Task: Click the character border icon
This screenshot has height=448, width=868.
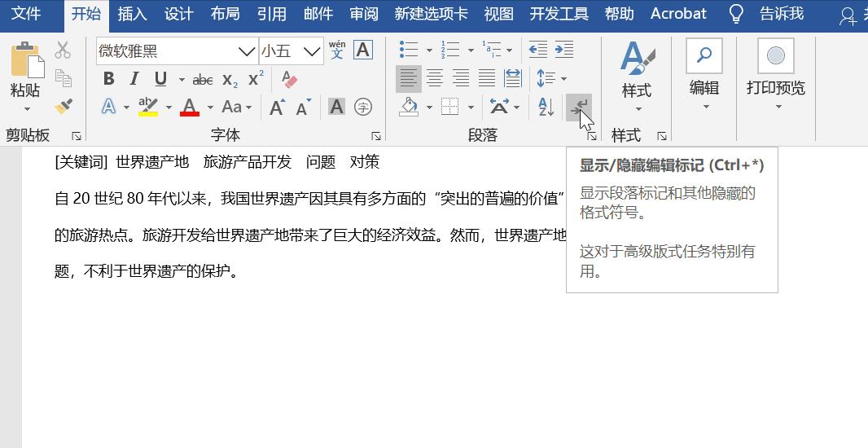Action: pos(362,50)
